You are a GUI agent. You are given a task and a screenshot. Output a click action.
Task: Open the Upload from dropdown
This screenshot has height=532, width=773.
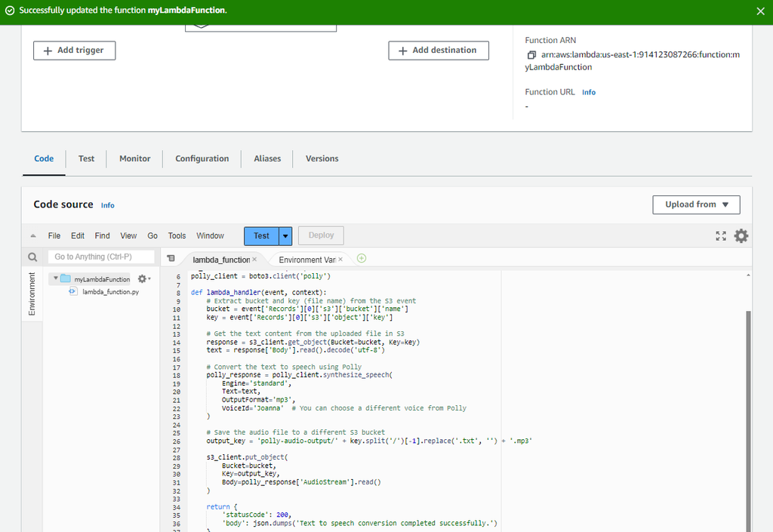tap(696, 204)
